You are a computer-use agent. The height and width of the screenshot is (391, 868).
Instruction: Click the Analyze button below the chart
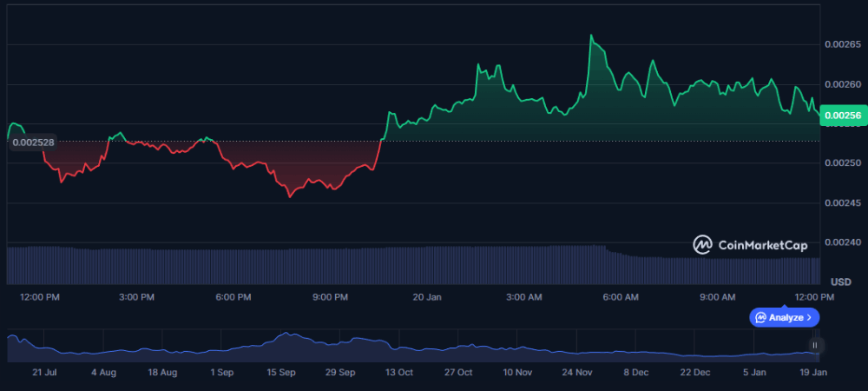[784, 317]
